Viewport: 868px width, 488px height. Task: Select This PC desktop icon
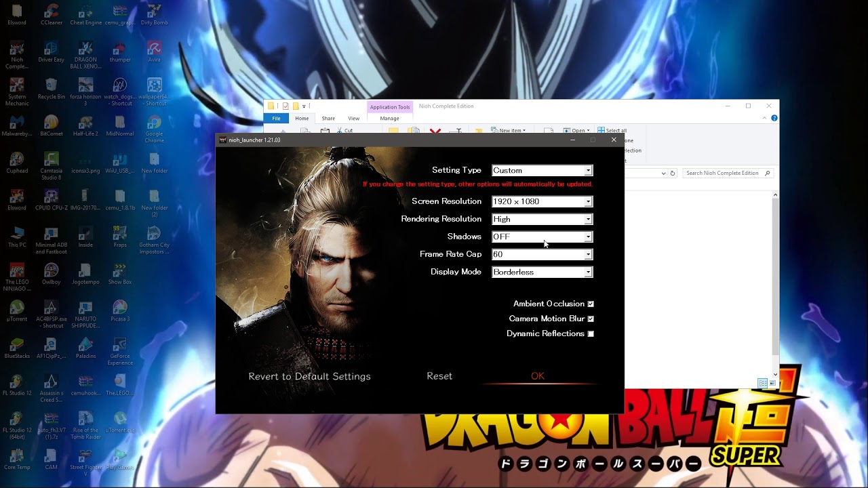tap(17, 237)
